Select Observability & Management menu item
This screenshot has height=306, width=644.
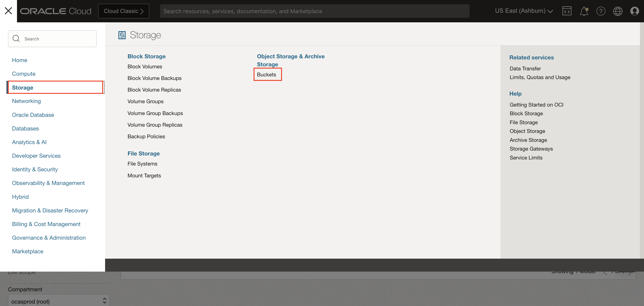[x=48, y=183]
